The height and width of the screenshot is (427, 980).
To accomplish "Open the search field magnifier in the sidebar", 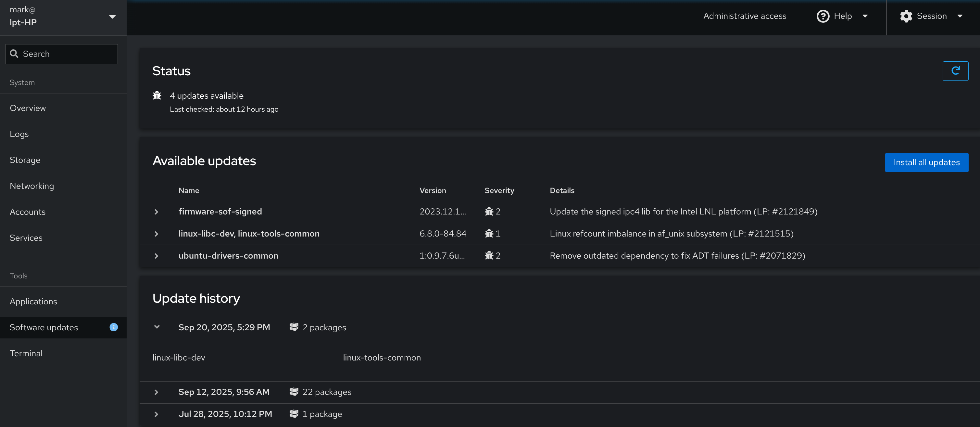I will [x=15, y=54].
